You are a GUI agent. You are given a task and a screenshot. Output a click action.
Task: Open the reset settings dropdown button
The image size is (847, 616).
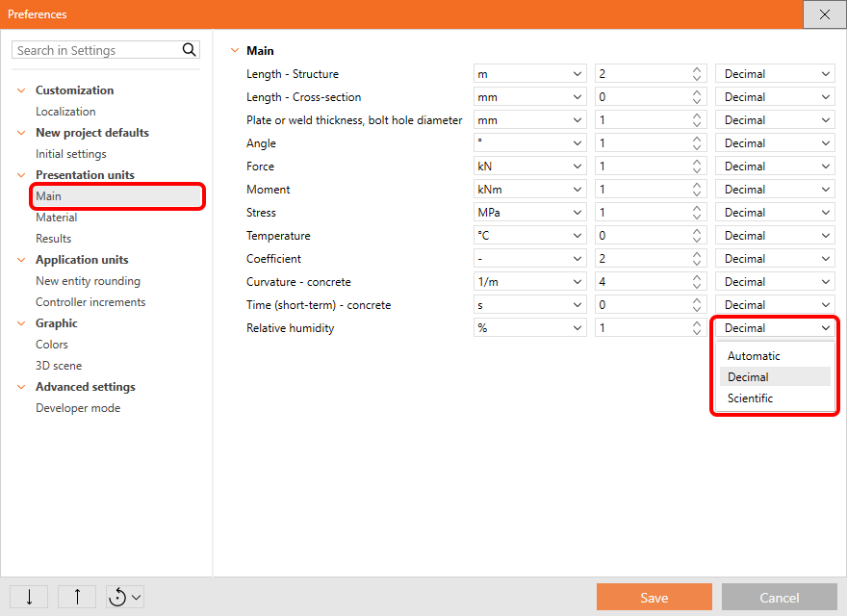tap(125, 597)
